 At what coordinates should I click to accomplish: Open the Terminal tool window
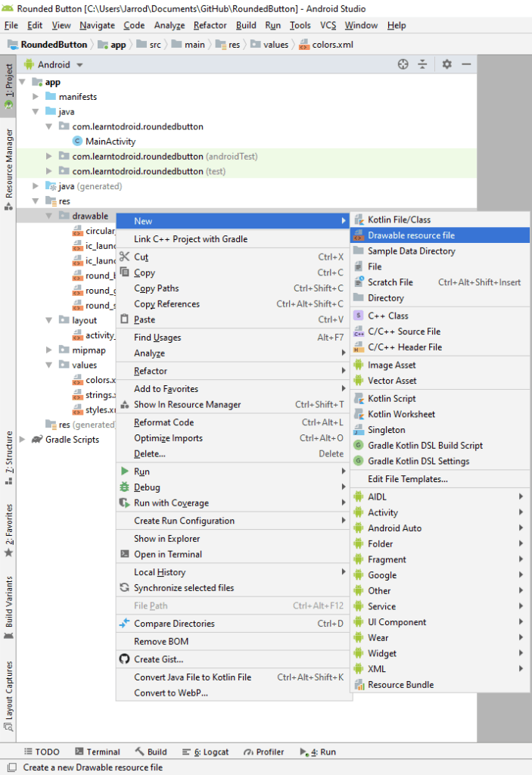tap(97, 752)
